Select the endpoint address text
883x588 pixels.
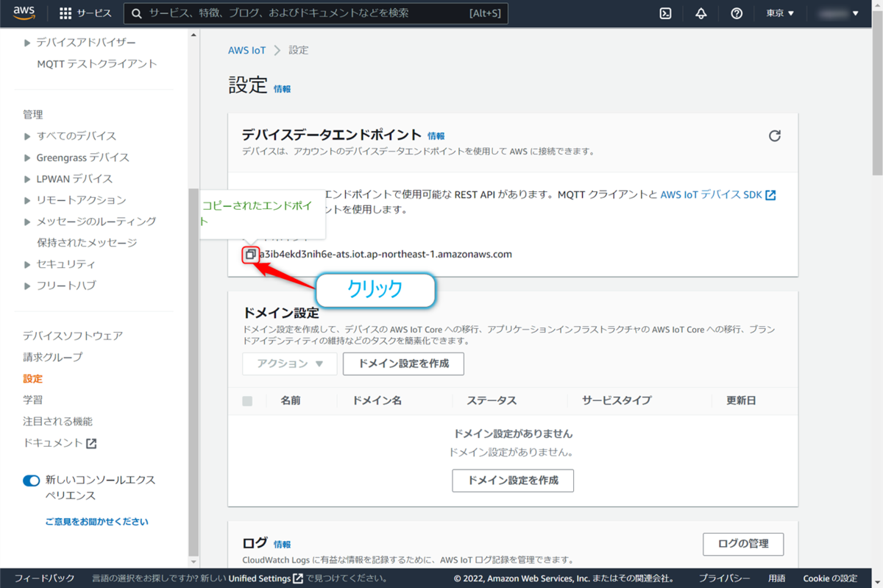click(386, 254)
